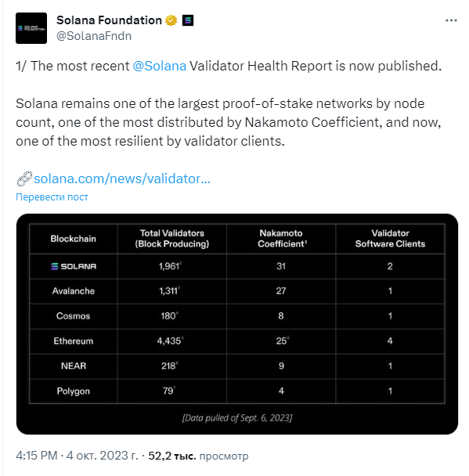This screenshot has height=476, width=469.
Task: Open the @SolanaFndn handle link
Action: [94, 36]
